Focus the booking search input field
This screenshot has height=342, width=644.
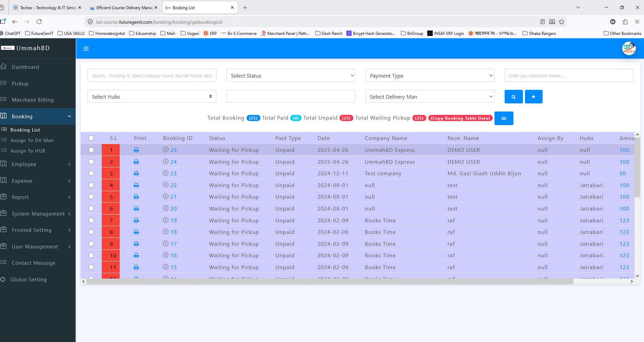coord(152,76)
